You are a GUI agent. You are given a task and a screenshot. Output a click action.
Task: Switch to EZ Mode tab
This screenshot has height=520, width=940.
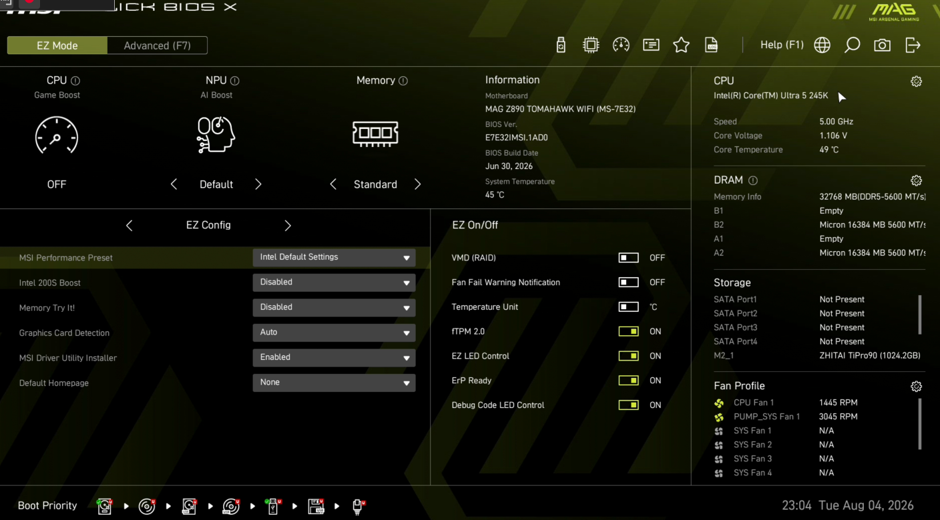pyautogui.click(x=57, y=46)
